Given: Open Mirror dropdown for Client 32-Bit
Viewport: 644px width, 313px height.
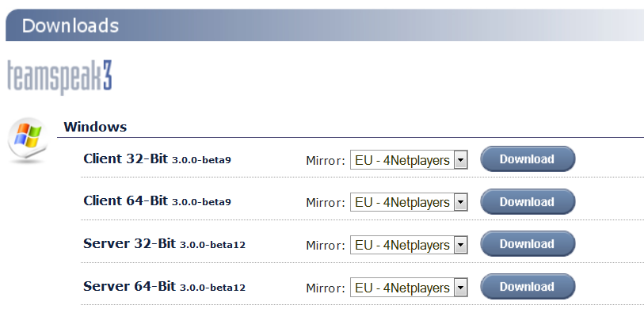Looking at the screenshot, I should coord(409,160).
